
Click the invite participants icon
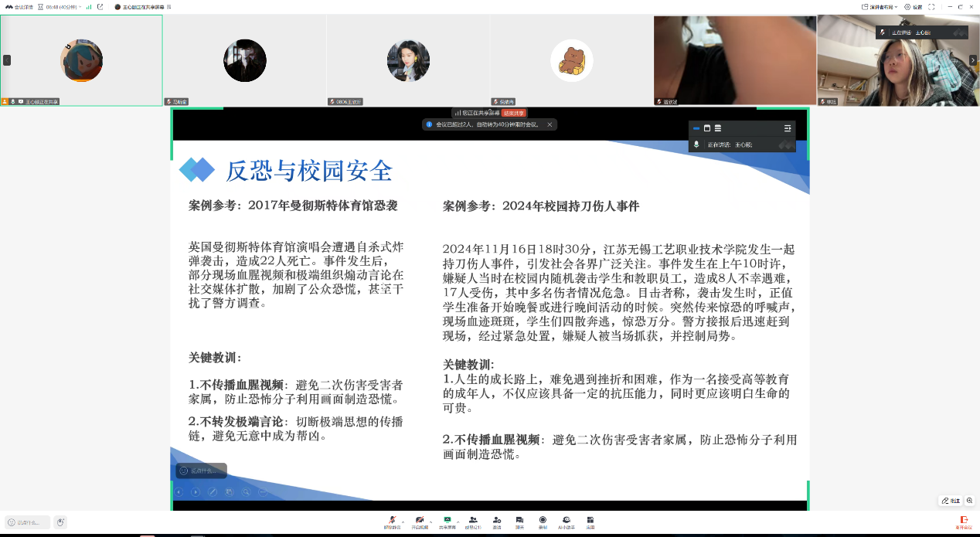click(497, 521)
